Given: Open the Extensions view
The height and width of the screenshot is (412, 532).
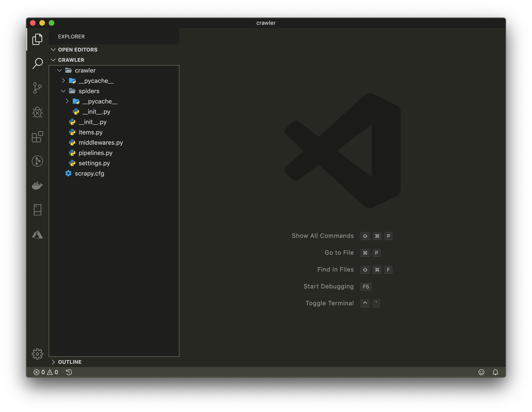Looking at the screenshot, I should click(37, 137).
